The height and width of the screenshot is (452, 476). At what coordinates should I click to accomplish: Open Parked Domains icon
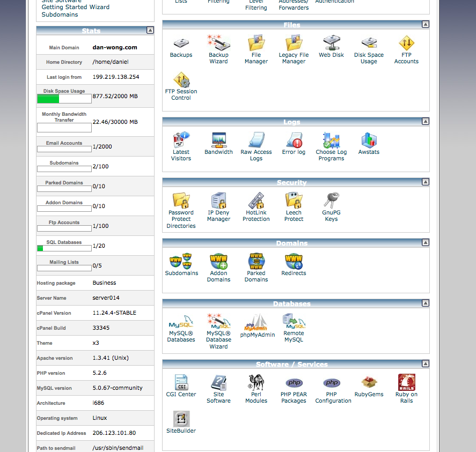tap(256, 262)
